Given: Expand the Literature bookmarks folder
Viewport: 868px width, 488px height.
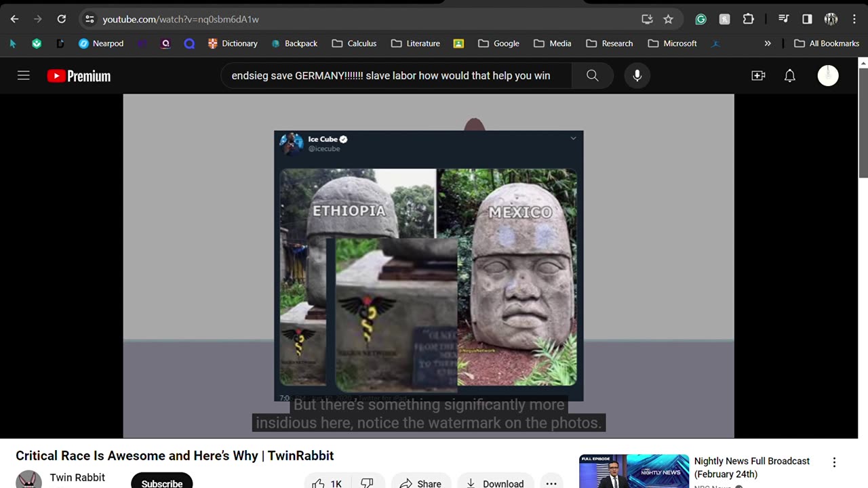Looking at the screenshot, I should [416, 43].
